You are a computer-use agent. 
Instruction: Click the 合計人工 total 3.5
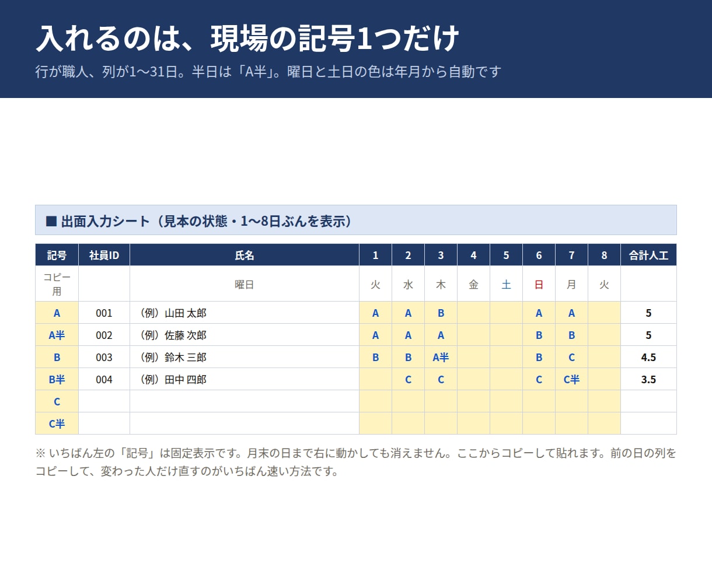[x=648, y=379]
